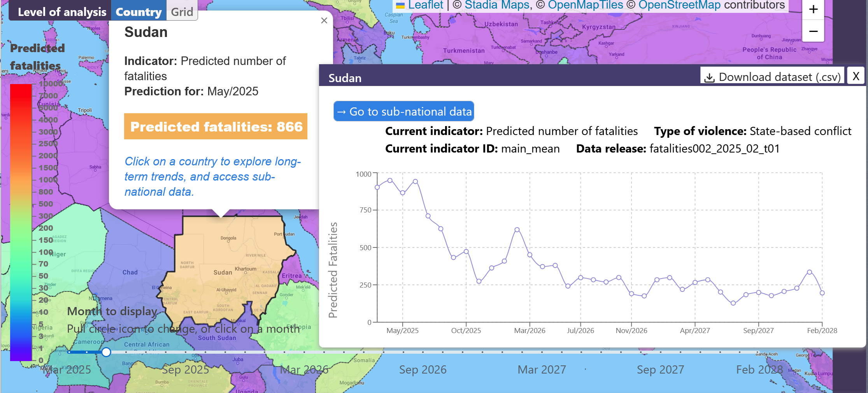Image resolution: width=868 pixels, height=393 pixels.
Task: Click the Tripoli city label on map
Action: point(85,110)
